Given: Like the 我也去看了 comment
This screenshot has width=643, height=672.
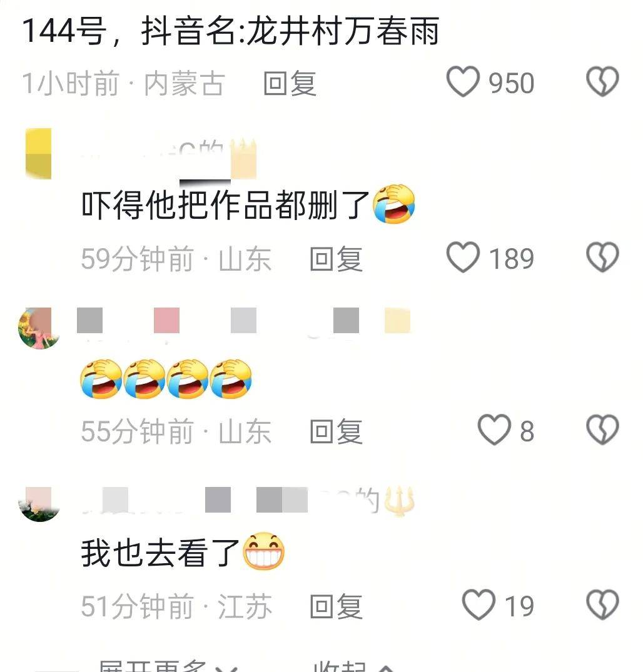Looking at the screenshot, I should pyautogui.click(x=478, y=604).
